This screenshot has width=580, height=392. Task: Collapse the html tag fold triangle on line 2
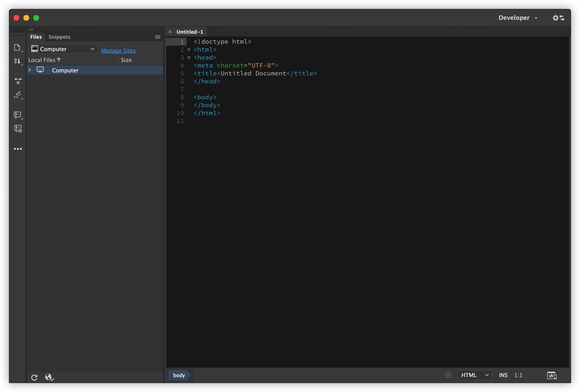tap(189, 50)
